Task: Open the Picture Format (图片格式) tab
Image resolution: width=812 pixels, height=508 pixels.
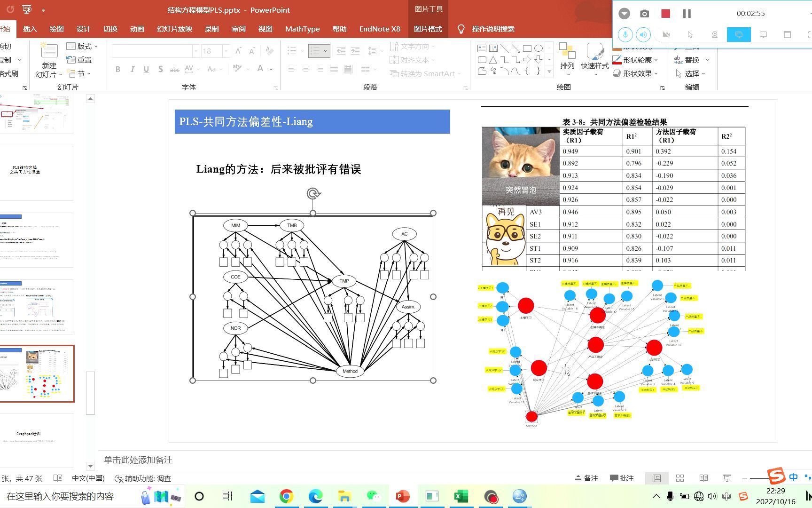Action: [428, 29]
